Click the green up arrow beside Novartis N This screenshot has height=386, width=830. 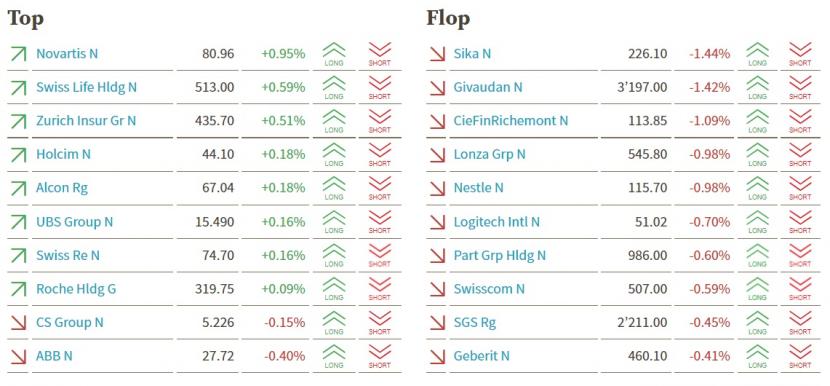18,54
